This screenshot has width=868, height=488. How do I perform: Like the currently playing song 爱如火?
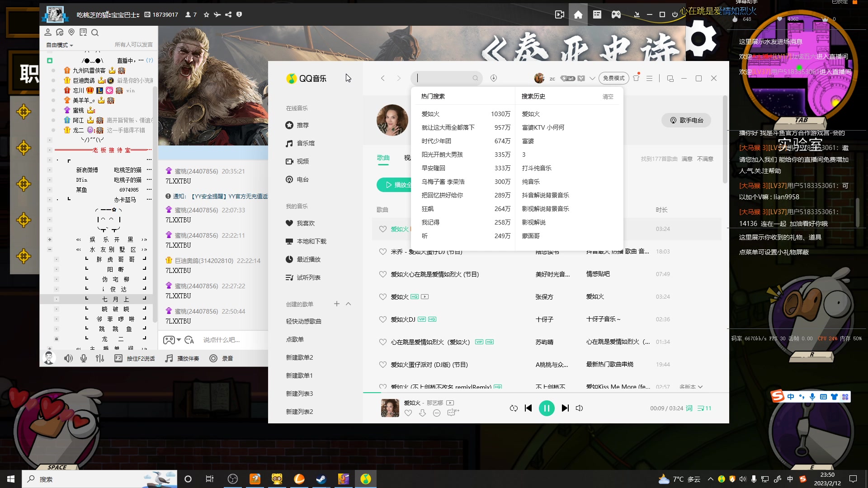coord(408,413)
